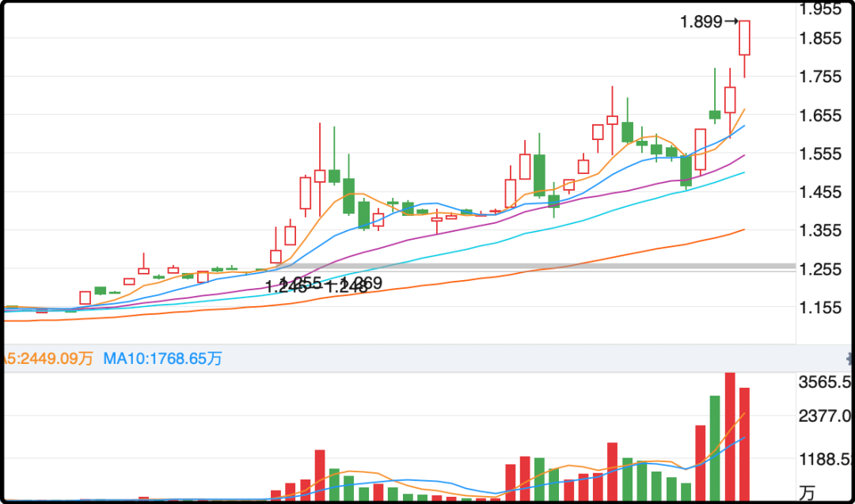The width and height of the screenshot is (855, 504).
Task: Click the 1.255 price axis label
Action: click(x=820, y=269)
